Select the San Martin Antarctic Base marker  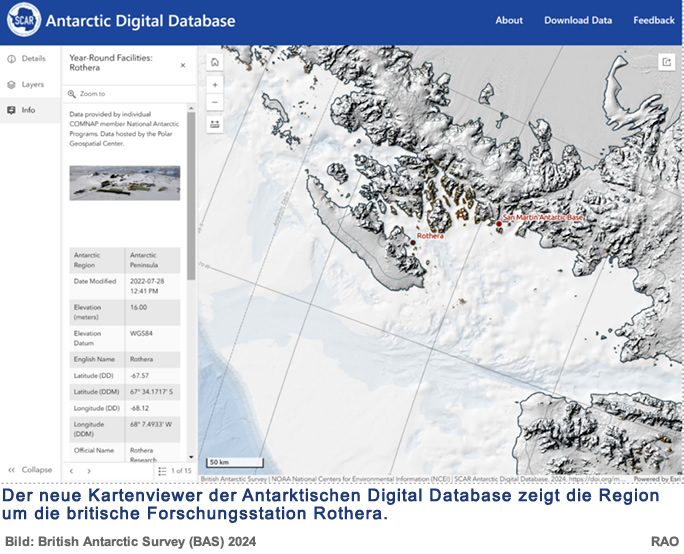[498, 221]
